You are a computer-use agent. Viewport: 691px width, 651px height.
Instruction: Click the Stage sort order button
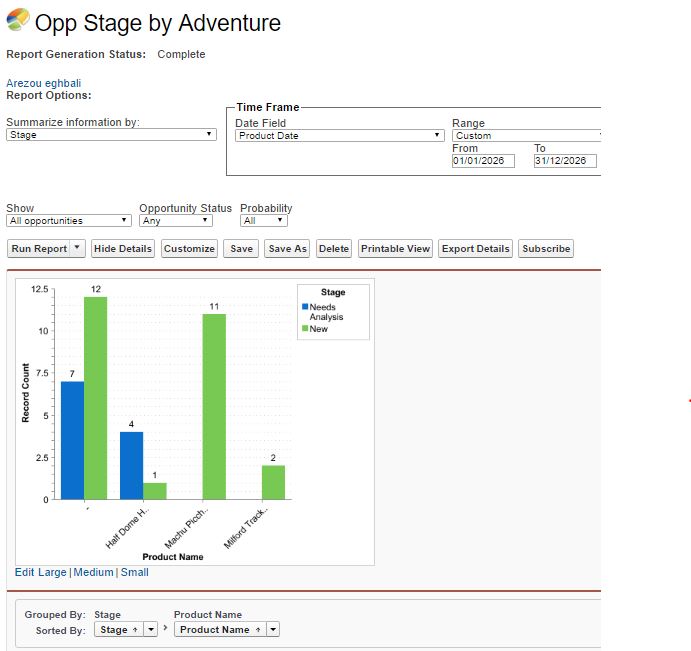click(x=119, y=629)
